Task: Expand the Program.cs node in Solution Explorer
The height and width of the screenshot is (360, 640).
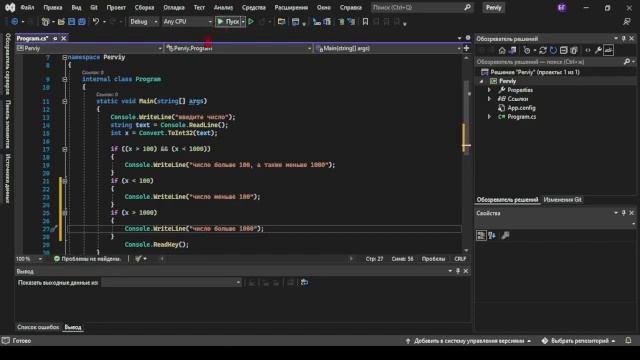Action: coord(489,117)
